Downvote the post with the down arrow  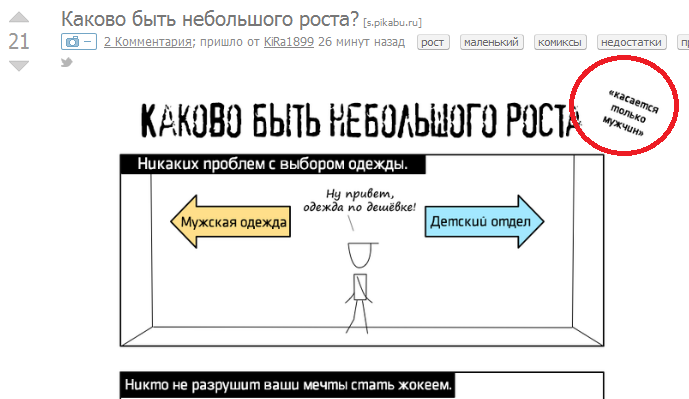19,65
